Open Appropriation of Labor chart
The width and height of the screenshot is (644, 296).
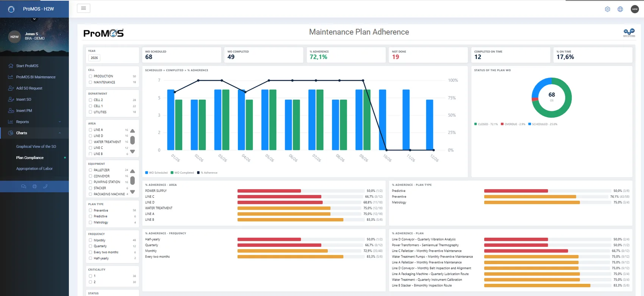pyautogui.click(x=34, y=168)
